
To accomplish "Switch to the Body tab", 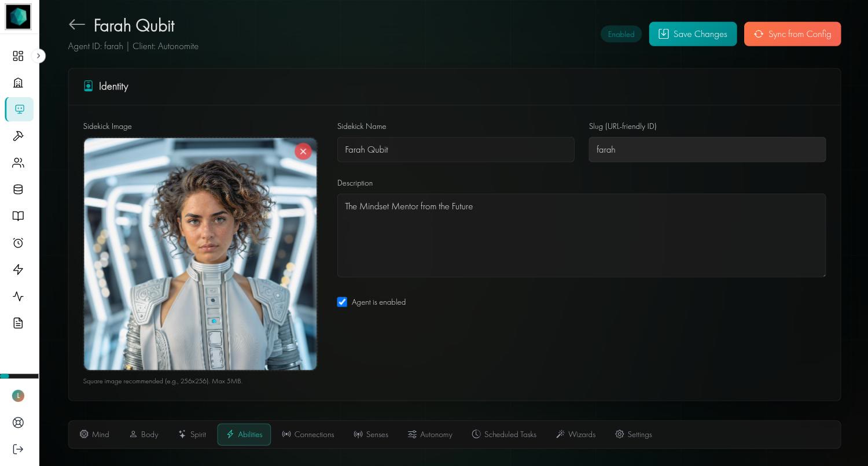I will [x=144, y=434].
